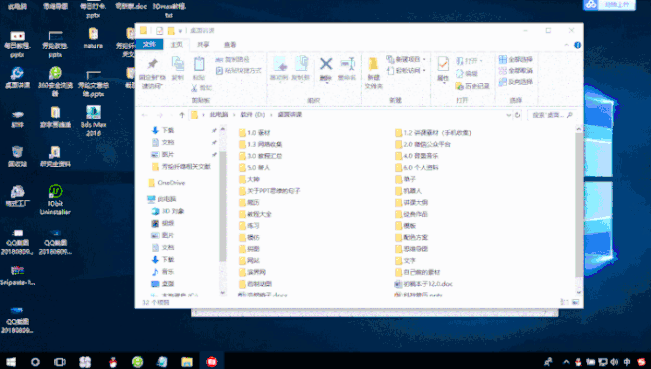The image size is (651, 369).
Task: Click the Rename (重命名) icon
Action: 347,64
